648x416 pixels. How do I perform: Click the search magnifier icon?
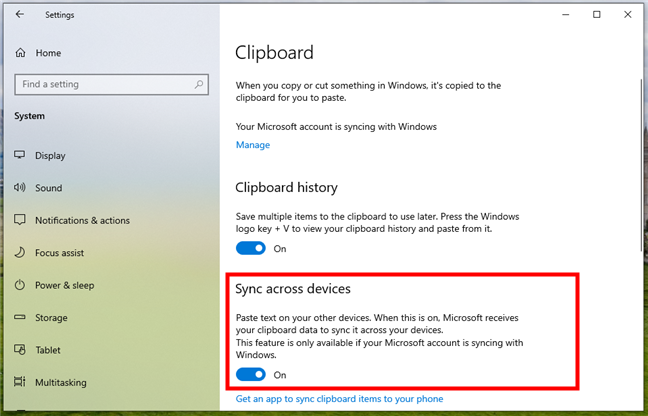click(x=199, y=84)
